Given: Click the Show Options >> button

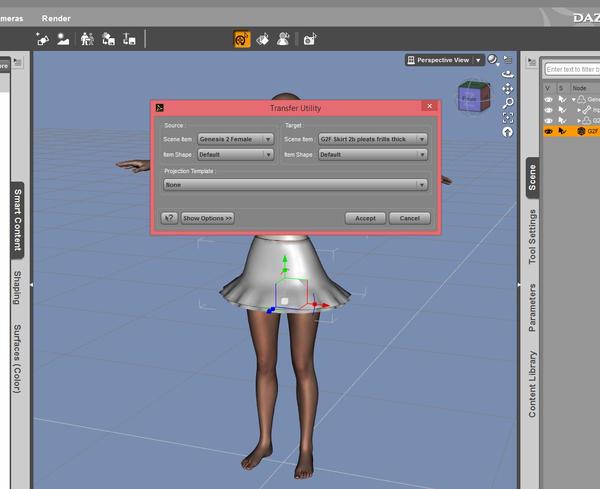Looking at the screenshot, I should (x=207, y=218).
